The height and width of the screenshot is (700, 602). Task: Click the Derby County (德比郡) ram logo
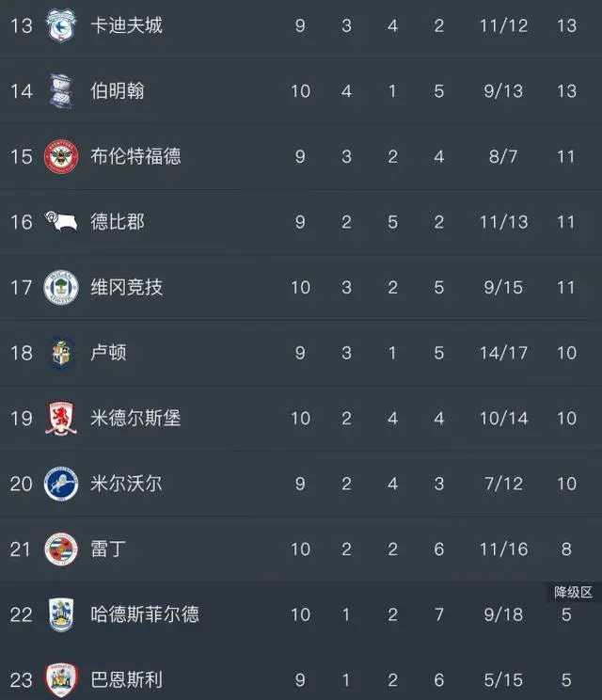tap(61, 221)
